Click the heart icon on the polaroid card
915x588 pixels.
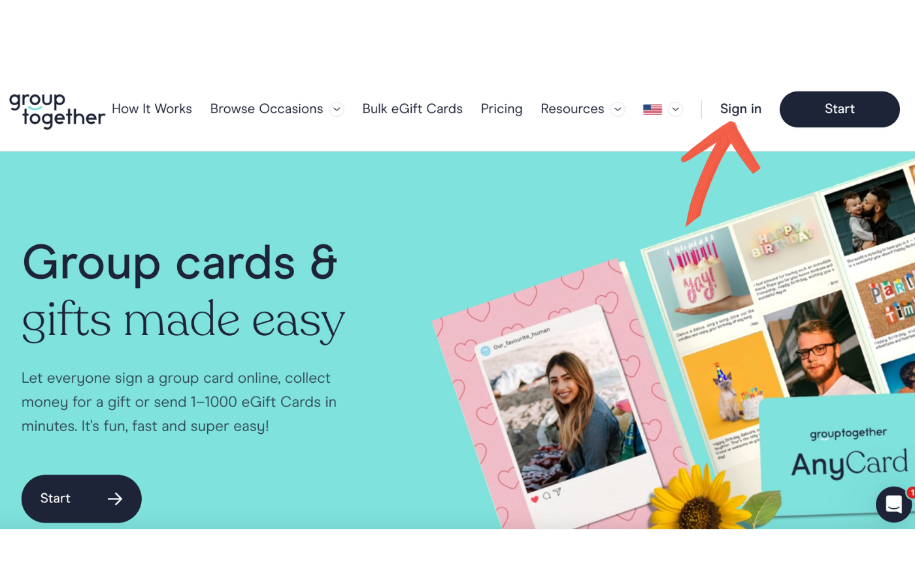(535, 499)
